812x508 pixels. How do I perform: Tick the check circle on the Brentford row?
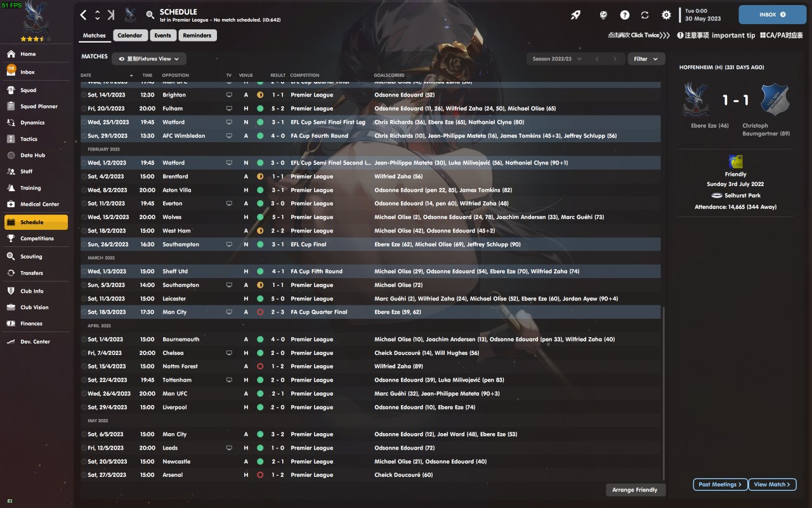pyautogui.click(x=84, y=177)
